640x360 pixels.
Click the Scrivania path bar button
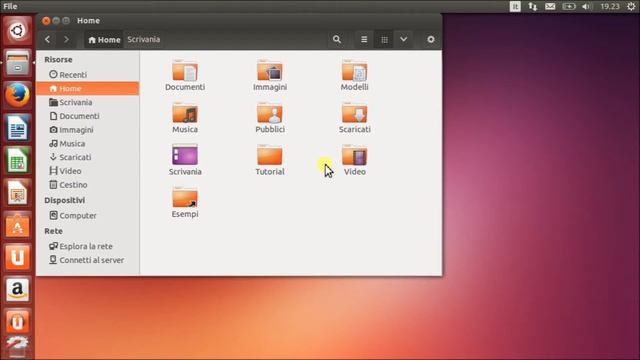tap(144, 40)
